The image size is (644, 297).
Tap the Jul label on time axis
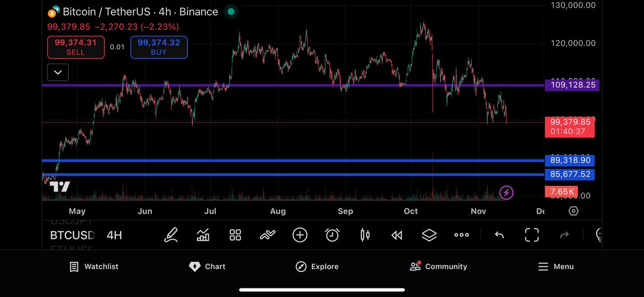210,211
